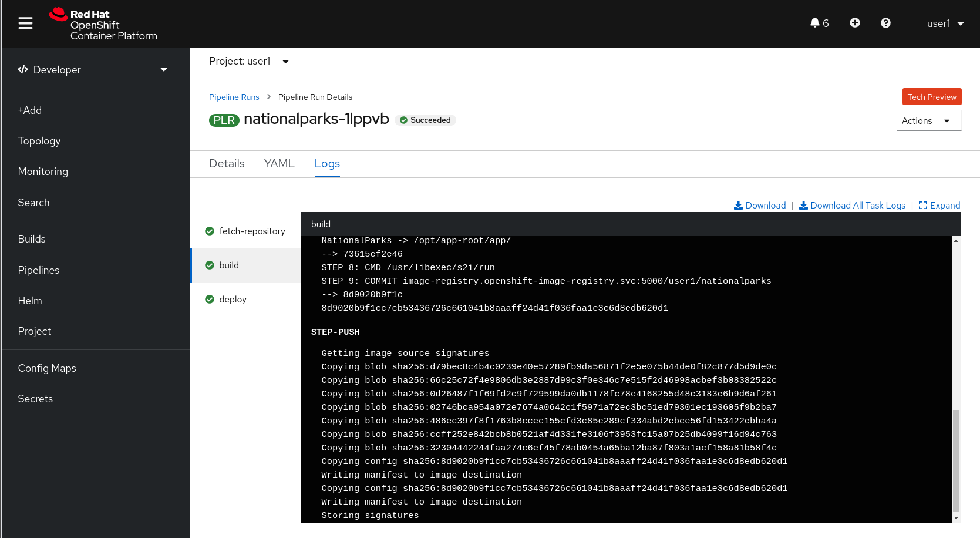Open the Actions dropdown
Viewport: 980px width, 538px height.
point(928,120)
